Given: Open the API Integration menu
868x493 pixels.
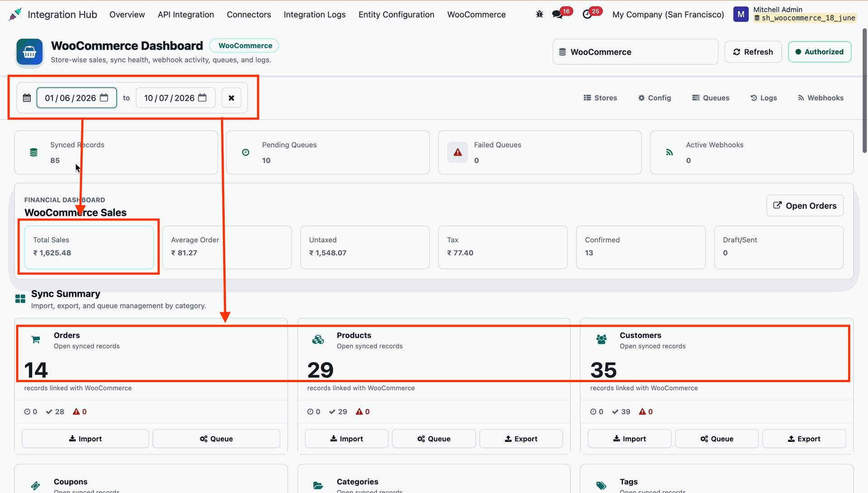Looking at the screenshot, I should click(186, 14).
